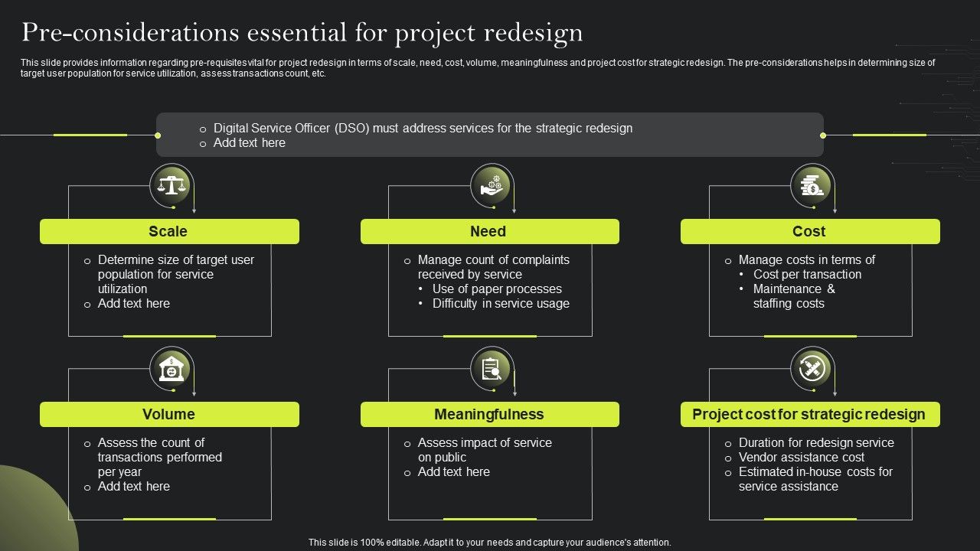Click Duration for redesign service bullet
This screenshot has height=551, width=980.
point(816,443)
